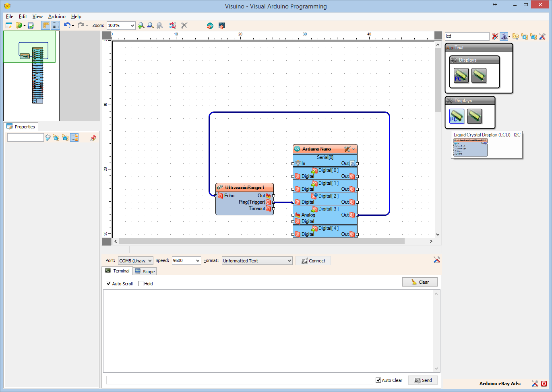552x392 pixels.
Task: Switch to the Scope tab
Action: (145, 272)
